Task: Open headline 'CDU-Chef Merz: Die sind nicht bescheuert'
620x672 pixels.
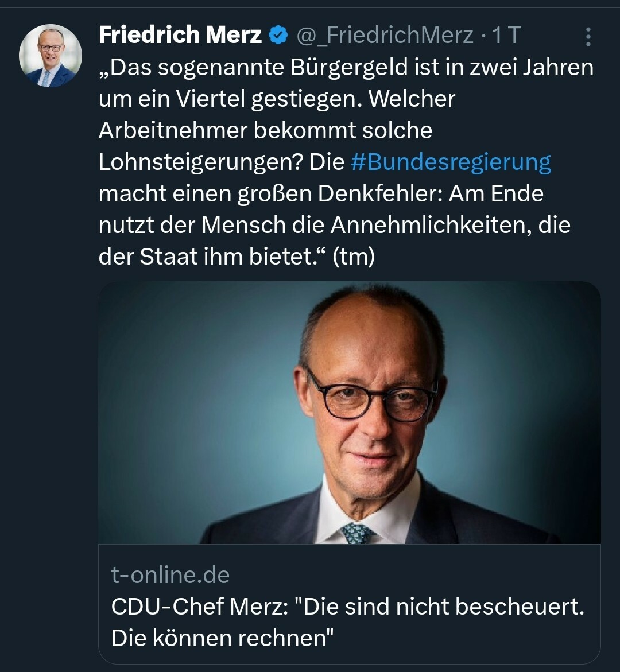Action: click(348, 607)
